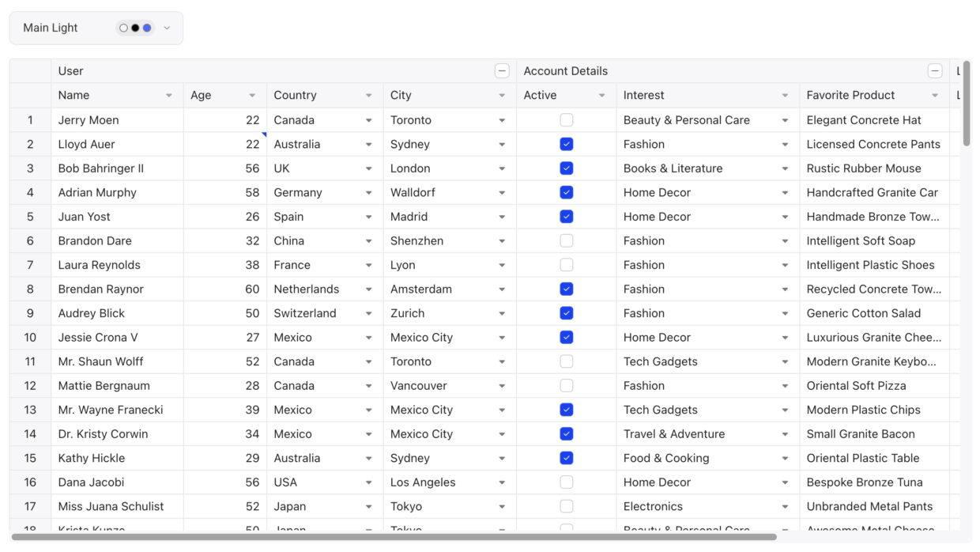Viewport: 980px width, 552px height.
Task: Open Interest dropdown for Brendan Raynor
Action: pyautogui.click(x=785, y=289)
